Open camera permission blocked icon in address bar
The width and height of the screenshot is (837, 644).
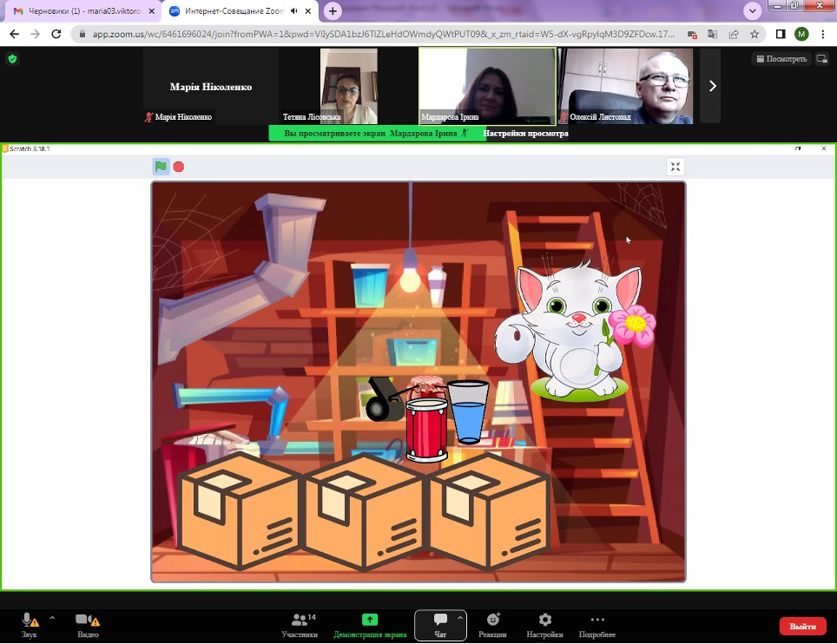pyautogui.click(x=692, y=35)
